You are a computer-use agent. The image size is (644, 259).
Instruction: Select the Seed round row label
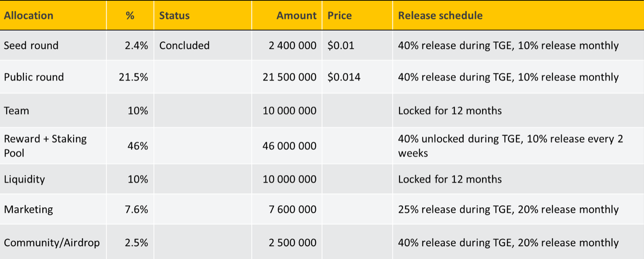pos(31,45)
